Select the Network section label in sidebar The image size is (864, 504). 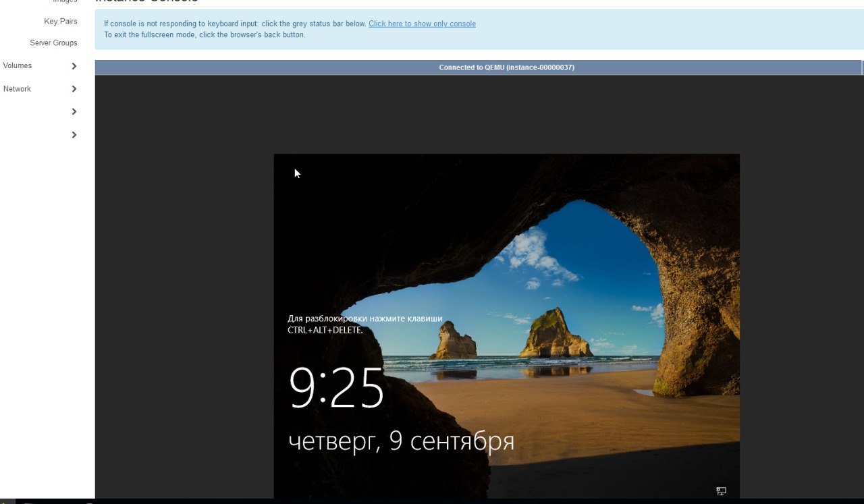[x=17, y=89]
